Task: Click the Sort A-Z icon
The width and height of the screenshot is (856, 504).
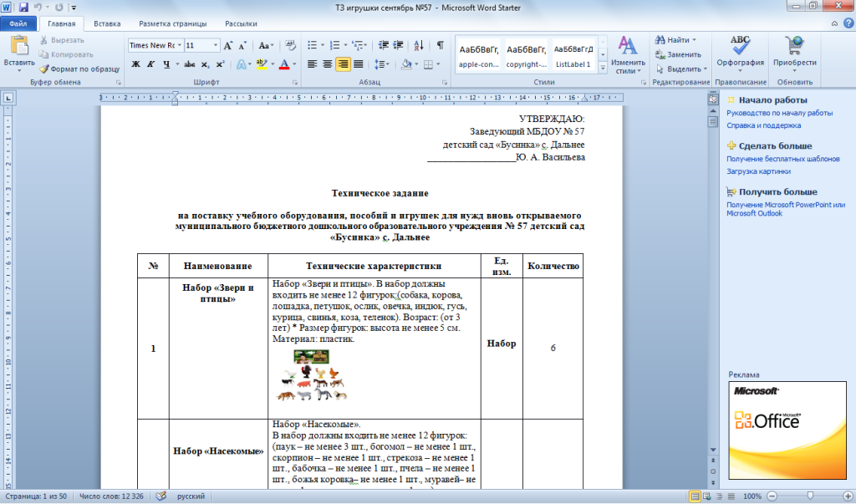Action: click(419, 45)
